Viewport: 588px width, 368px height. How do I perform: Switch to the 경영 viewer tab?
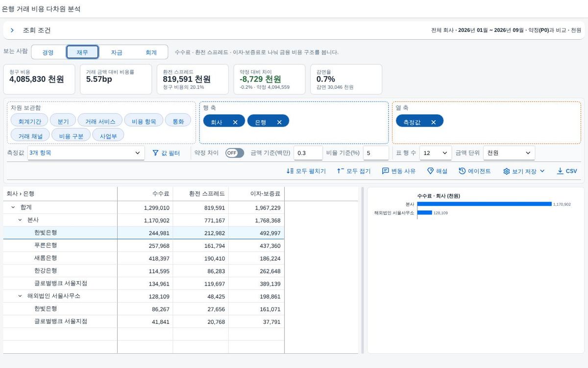coord(48,53)
